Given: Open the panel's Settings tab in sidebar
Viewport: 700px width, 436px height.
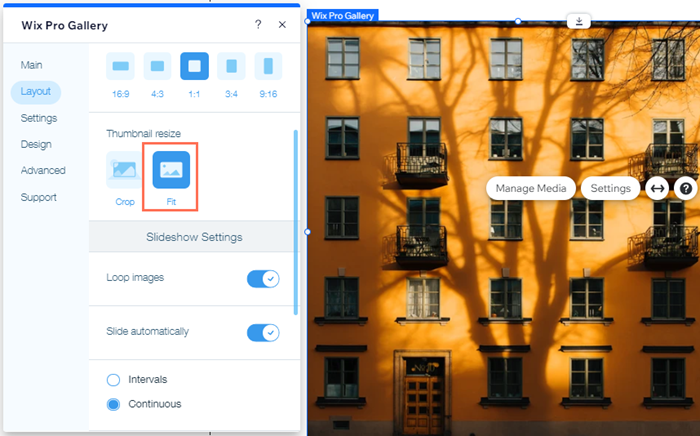Looking at the screenshot, I should (x=39, y=118).
